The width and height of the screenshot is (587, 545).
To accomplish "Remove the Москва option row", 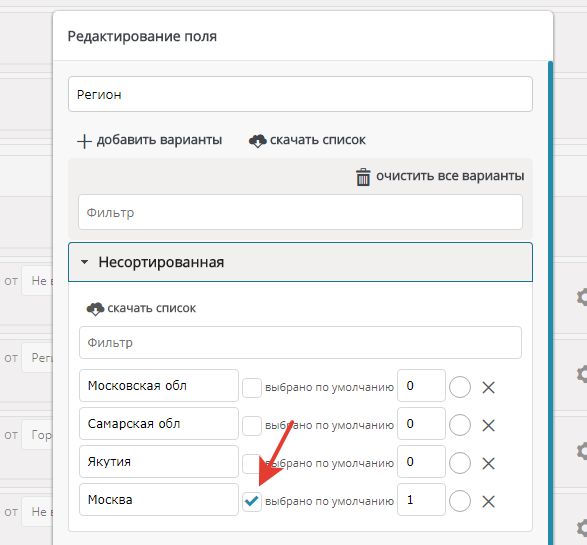I will point(488,501).
